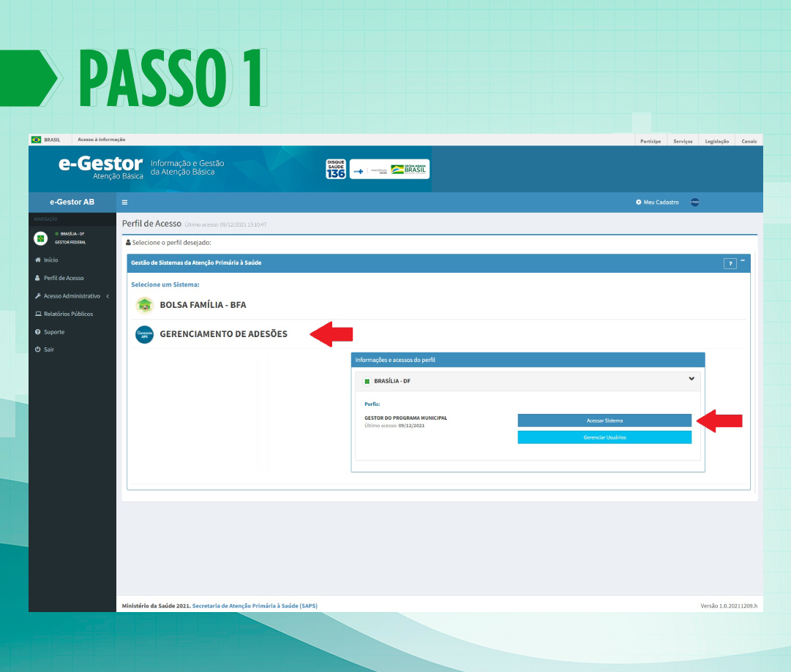Image resolution: width=791 pixels, height=672 pixels.
Task: Open Legislação in top navigation
Action: [x=717, y=141]
